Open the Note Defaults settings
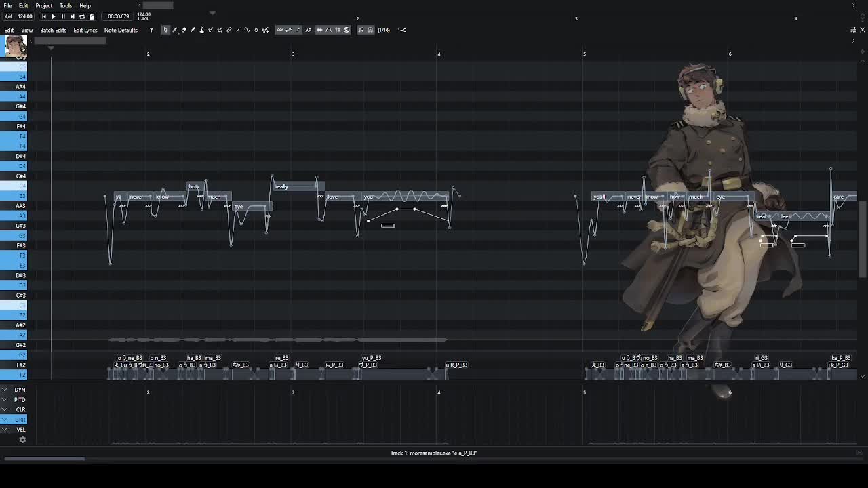This screenshot has height=488, width=868. [121, 30]
